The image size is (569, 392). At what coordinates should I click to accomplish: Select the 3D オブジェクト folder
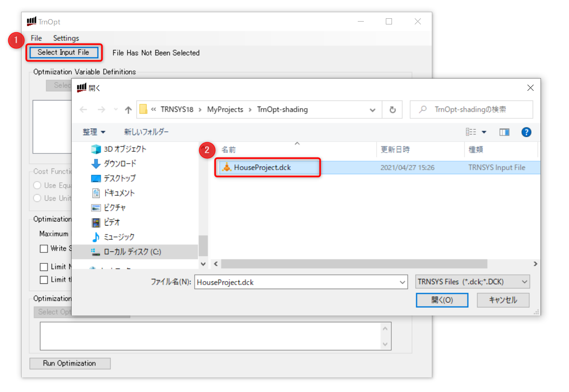(x=125, y=149)
